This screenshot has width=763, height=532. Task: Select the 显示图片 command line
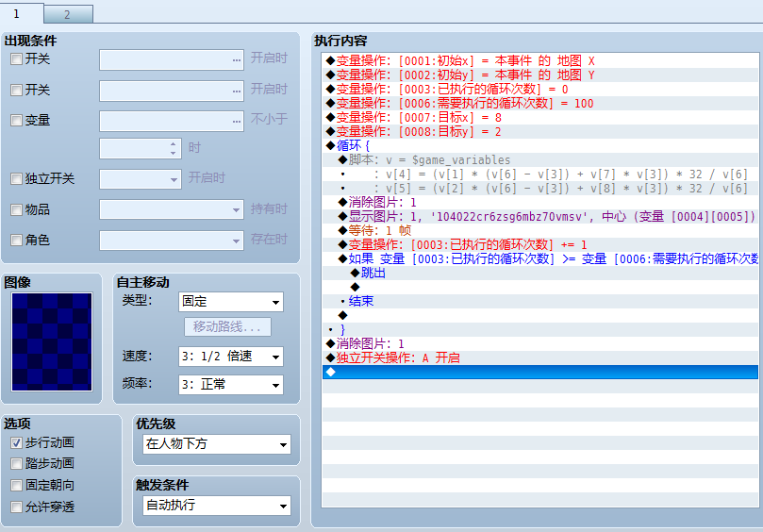click(x=540, y=216)
